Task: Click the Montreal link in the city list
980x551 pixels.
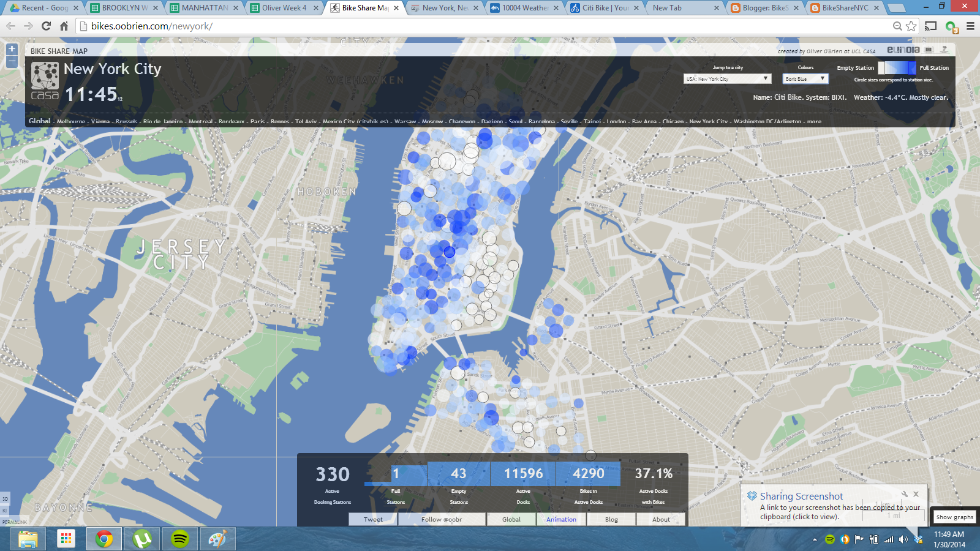Action: (200, 122)
